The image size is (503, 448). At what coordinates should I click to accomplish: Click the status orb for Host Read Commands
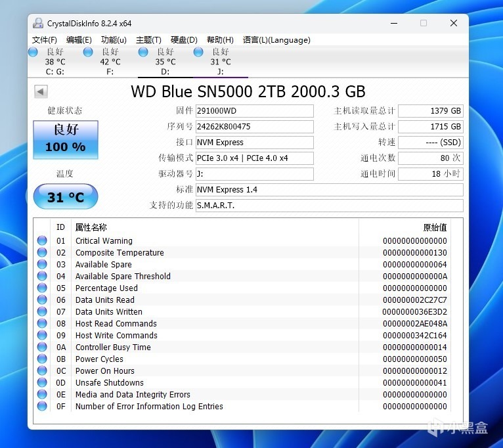[x=42, y=323]
